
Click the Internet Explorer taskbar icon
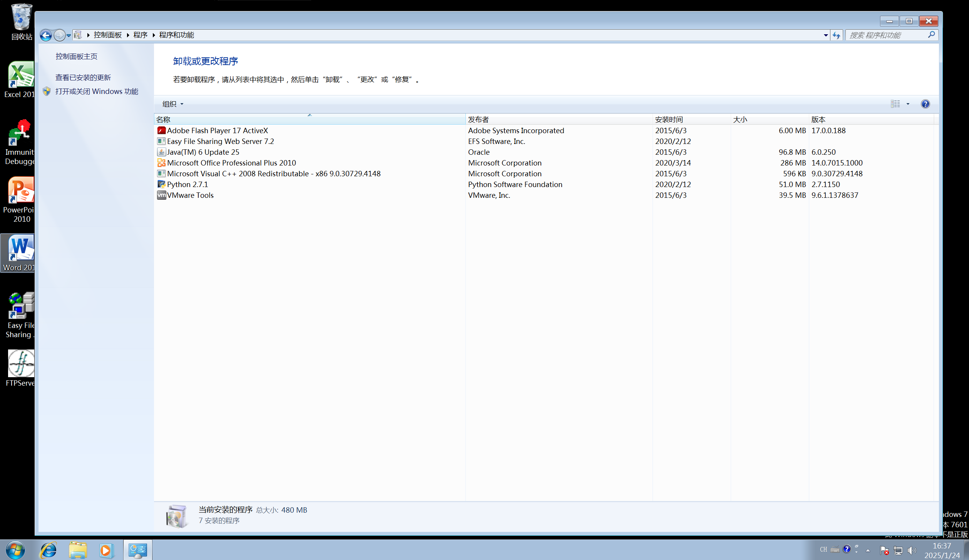[x=49, y=550]
